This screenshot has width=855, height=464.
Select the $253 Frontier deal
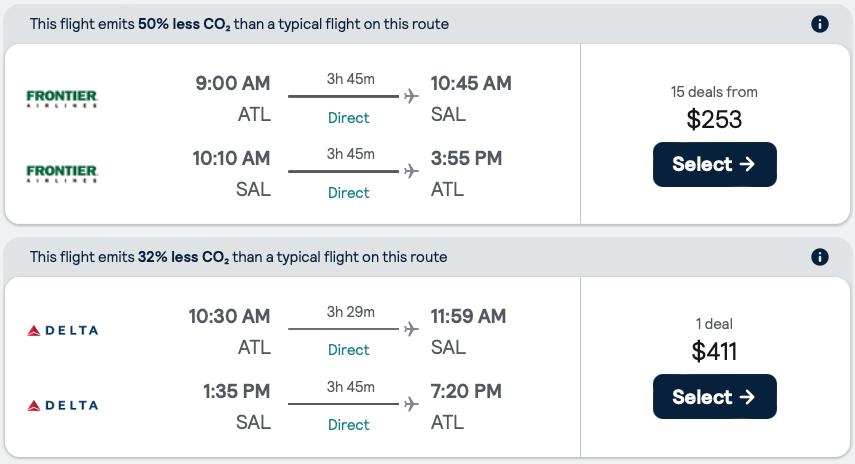(x=714, y=165)
